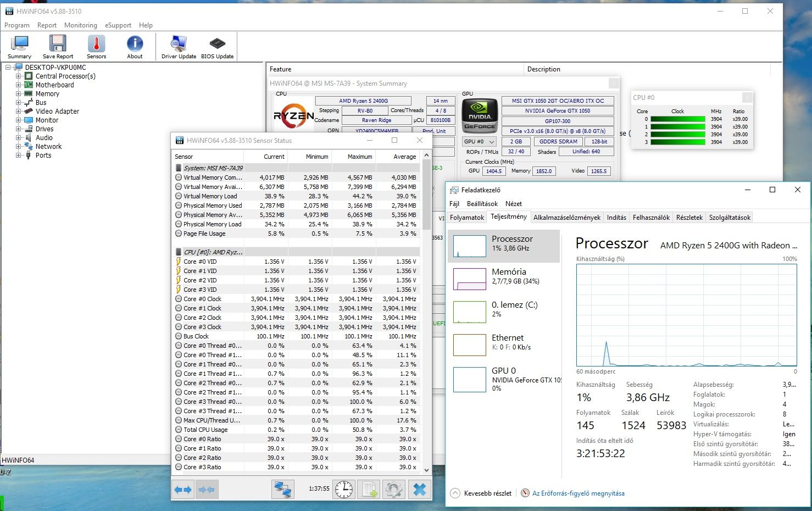Open the eSupport menu
This screenshot has width=812, height=511.
pos(118,25)
